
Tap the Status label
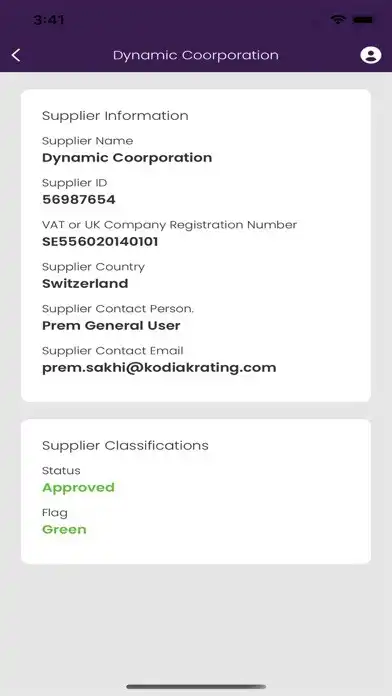[61, 471]
